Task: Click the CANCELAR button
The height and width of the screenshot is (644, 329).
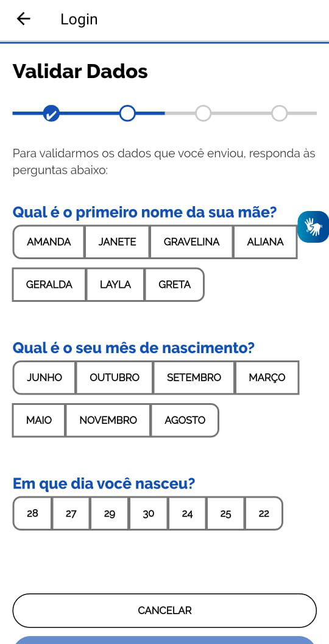Action: tap(164, 610)
